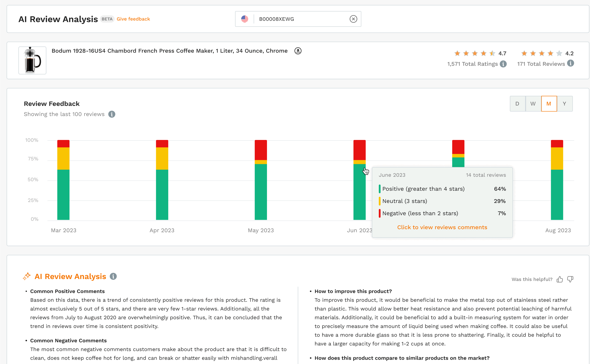The height and width of the screenshot is (364, 590).
Task: Switch chart to Weekly view (W)
Action: click(x=533, y=104)
